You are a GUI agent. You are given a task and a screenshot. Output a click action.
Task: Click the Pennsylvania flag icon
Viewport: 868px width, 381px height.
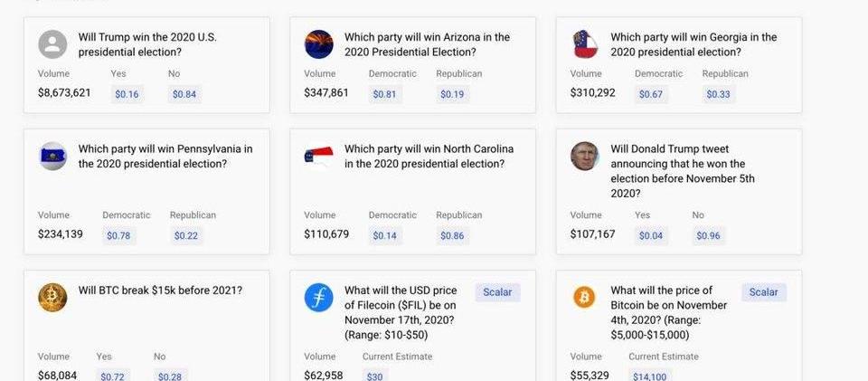[x=52, y=157]
